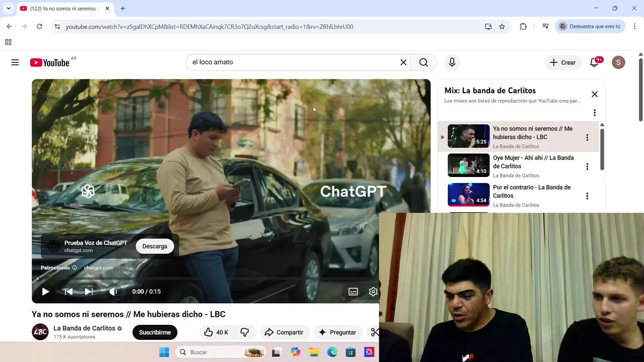This screenshot has width=644, height=362.
Task: Click the Descarga ad button
Action: pos(154,246)
